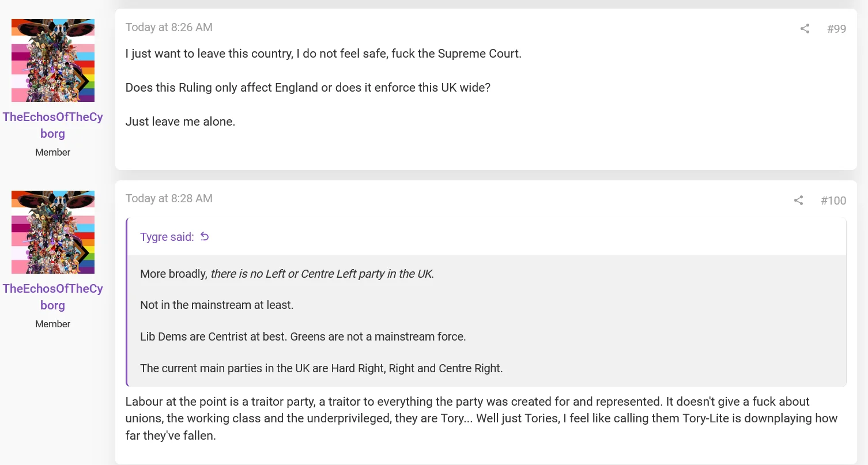Screen dimensions: 868x465
Task: Open TheEchosOfTheCyborg profile from second post
Action: (x=53, y=297)
